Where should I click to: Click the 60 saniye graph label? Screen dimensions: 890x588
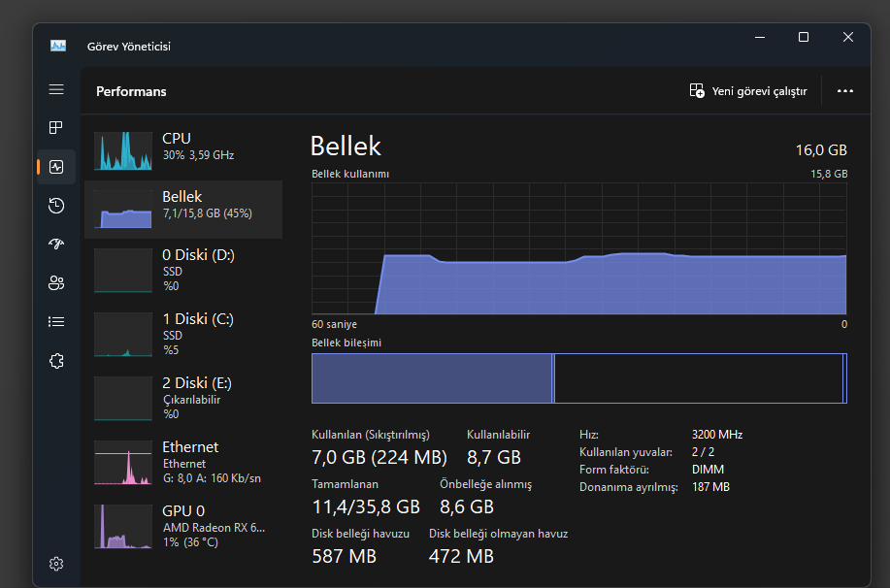[x=334, y=325]
